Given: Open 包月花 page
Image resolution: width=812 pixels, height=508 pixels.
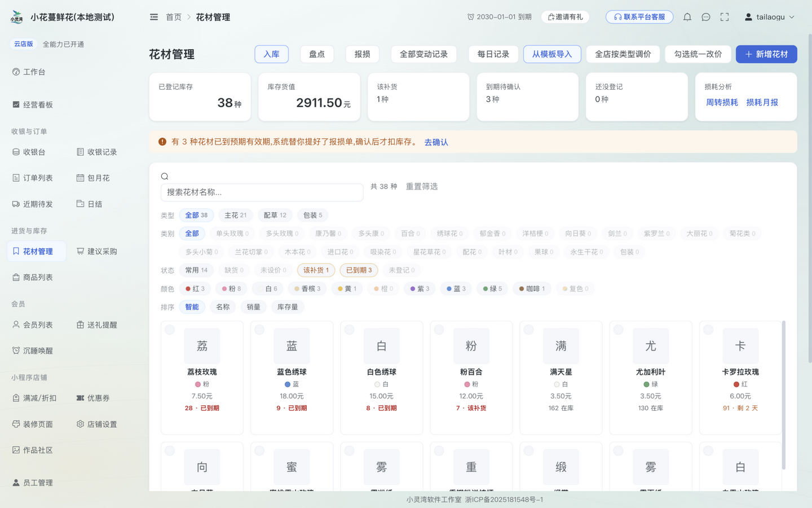Looking at the screenshot, I should coord(93,178).
